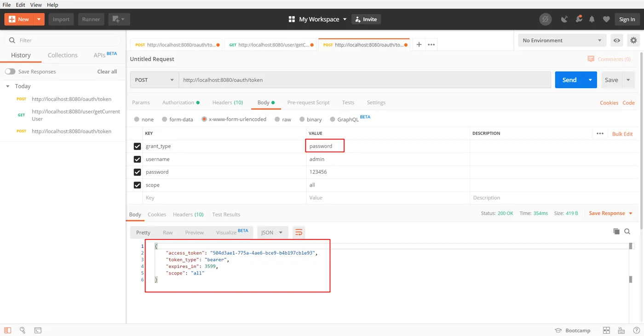This screenshot has width=644, height=336.
Task: Open Bootcamp in the status bar
Action: (572, 330)
